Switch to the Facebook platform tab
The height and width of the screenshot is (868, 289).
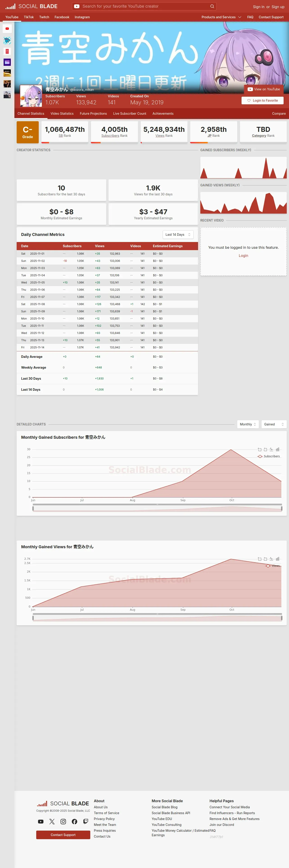pyautogui.click(x=62, y=17)
